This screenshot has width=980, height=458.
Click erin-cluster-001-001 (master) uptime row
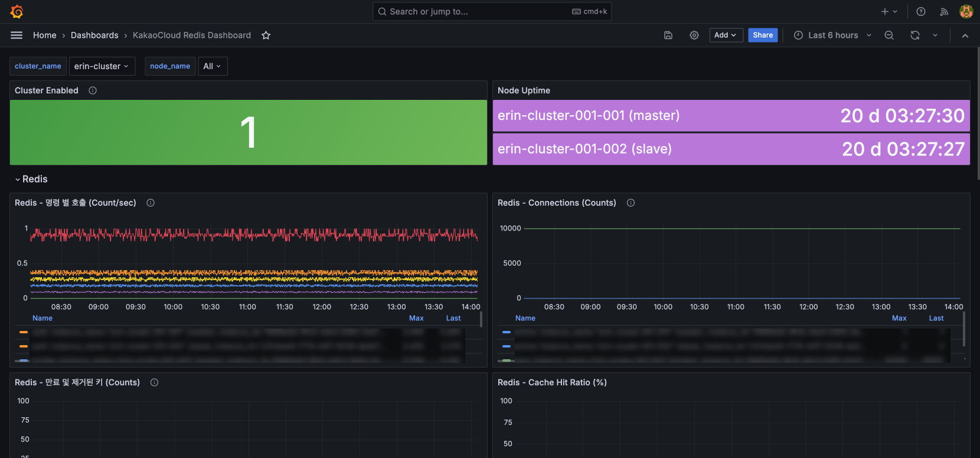click(x=731, y=116)
